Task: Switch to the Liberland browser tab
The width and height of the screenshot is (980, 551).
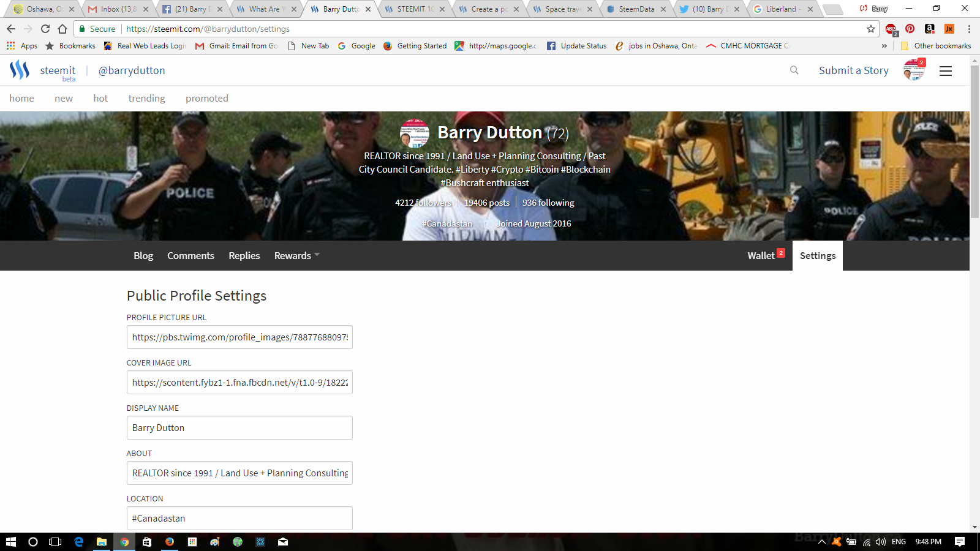Action: pos(783,9)
